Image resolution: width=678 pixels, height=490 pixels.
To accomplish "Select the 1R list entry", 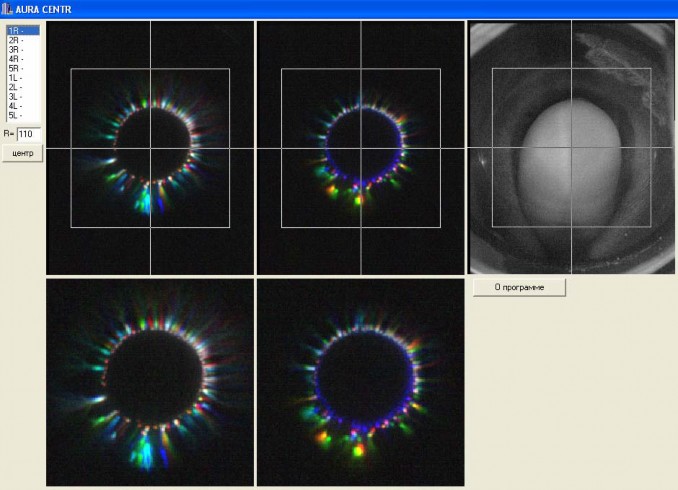I will tap(21, 31).
